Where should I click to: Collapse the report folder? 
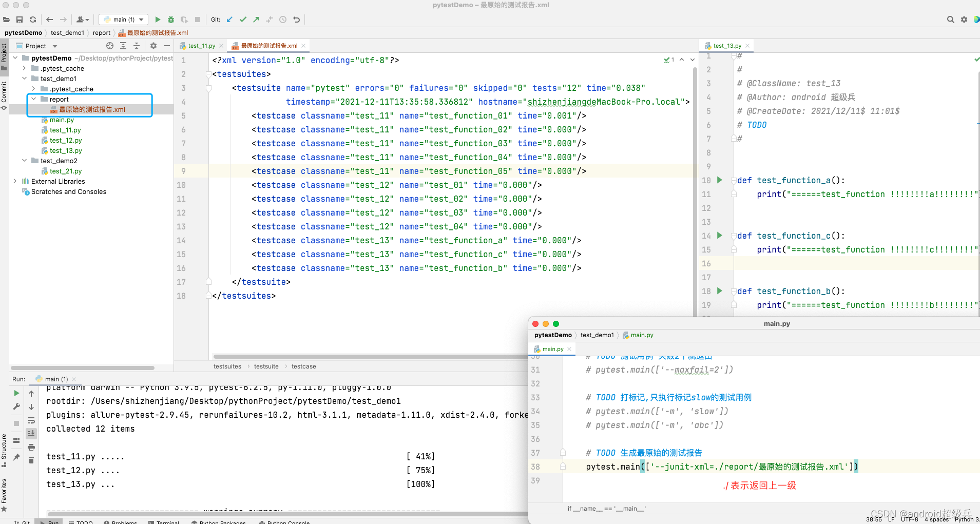(x=34, y=99)
